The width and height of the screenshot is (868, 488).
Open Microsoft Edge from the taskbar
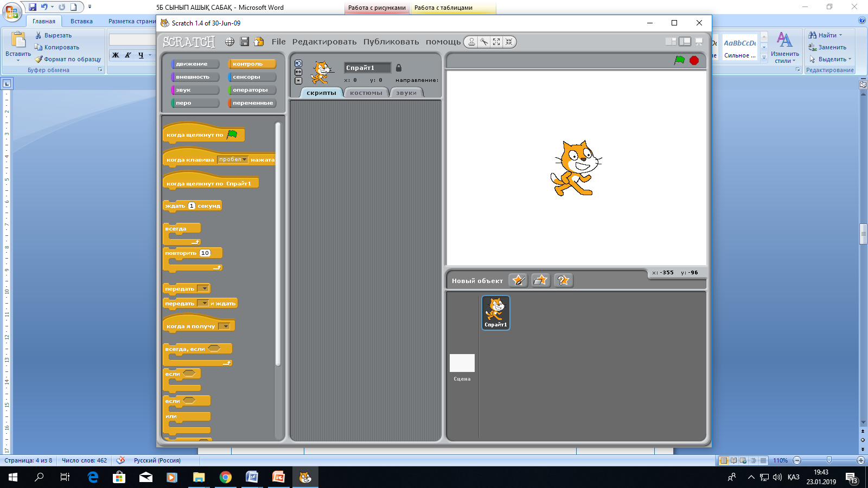pos(93,477)
